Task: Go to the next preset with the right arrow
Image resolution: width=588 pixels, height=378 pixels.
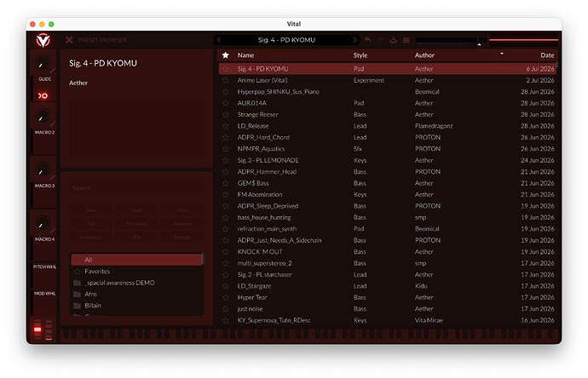Action: (x=355, y=40)
